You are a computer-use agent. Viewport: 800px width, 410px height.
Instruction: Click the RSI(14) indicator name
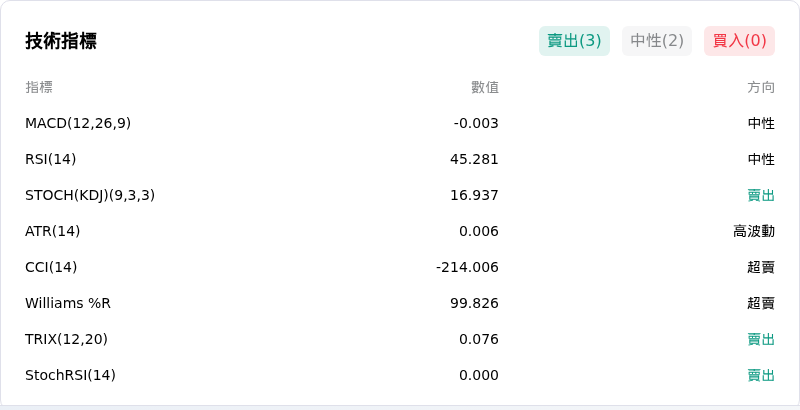pyautogui.click(x=51, y=160)
